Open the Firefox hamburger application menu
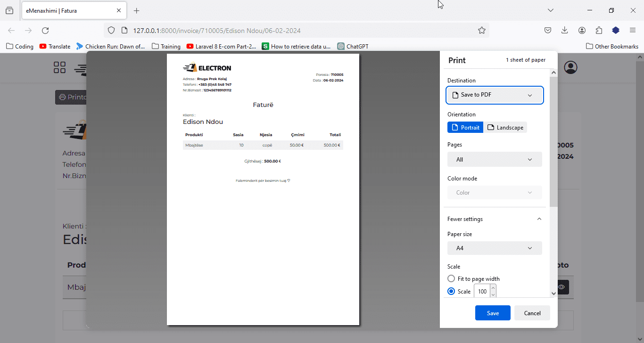 click(x=633, y=31)
